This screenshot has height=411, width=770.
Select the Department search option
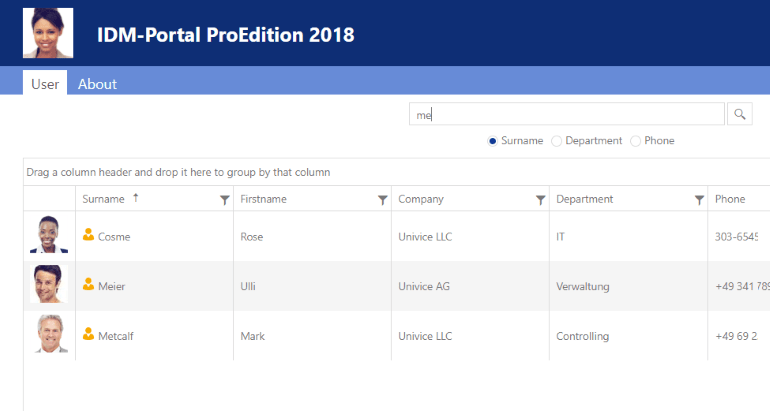coord(556,141)
